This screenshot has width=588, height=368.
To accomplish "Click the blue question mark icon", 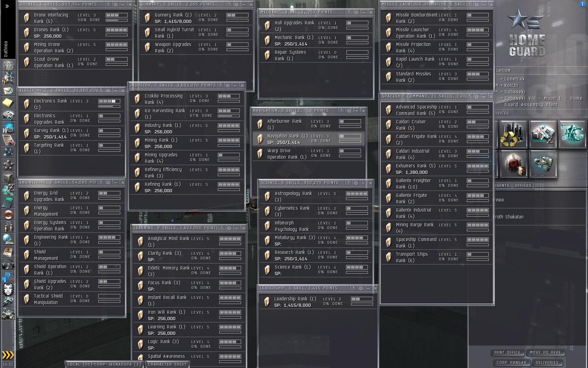I will pos(8,276).
